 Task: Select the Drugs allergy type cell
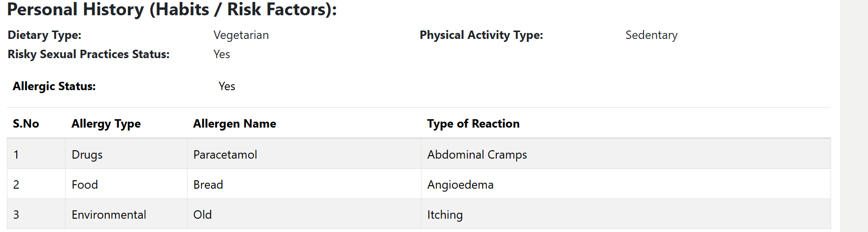point(87,155)
